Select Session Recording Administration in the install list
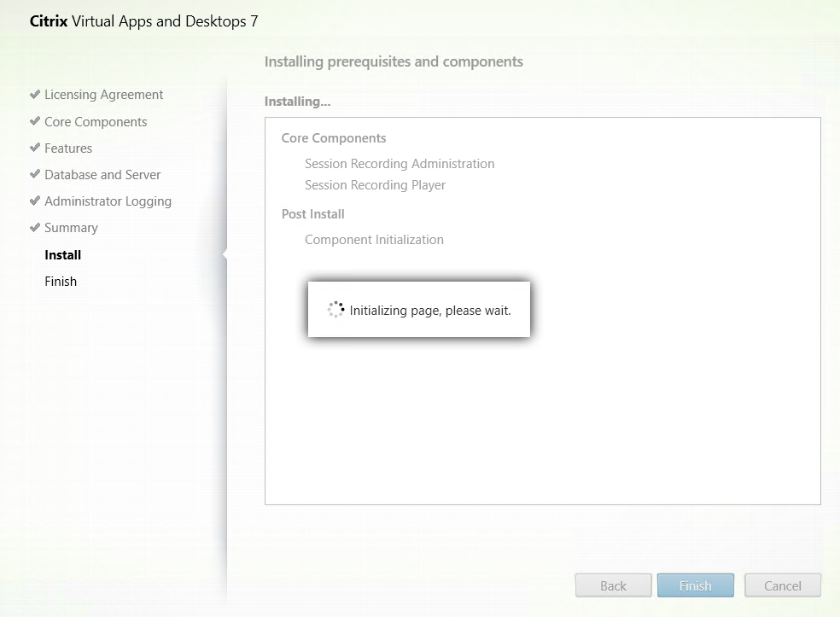This screenshot has width=840, height=617. (x=400, y=163)
